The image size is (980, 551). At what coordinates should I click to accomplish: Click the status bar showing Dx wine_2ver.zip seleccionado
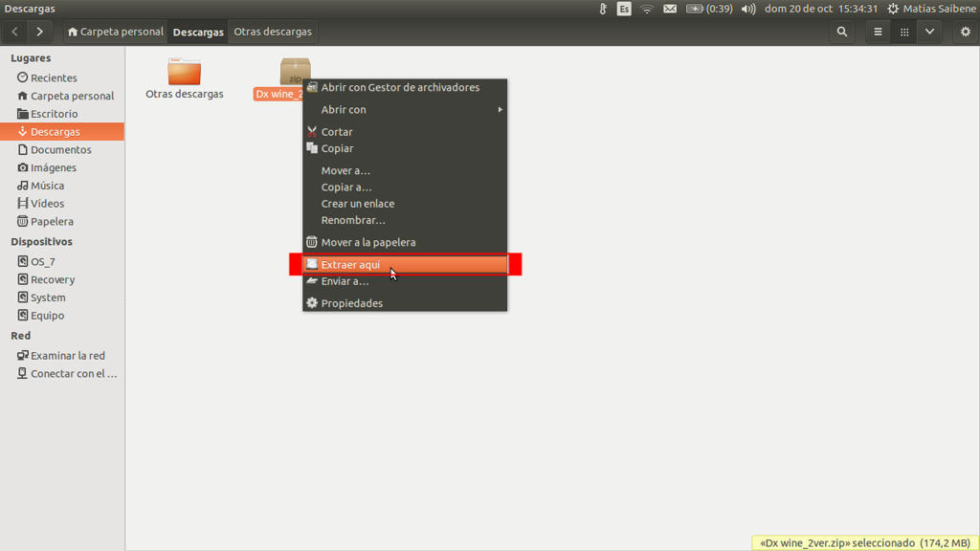(865, 543)
